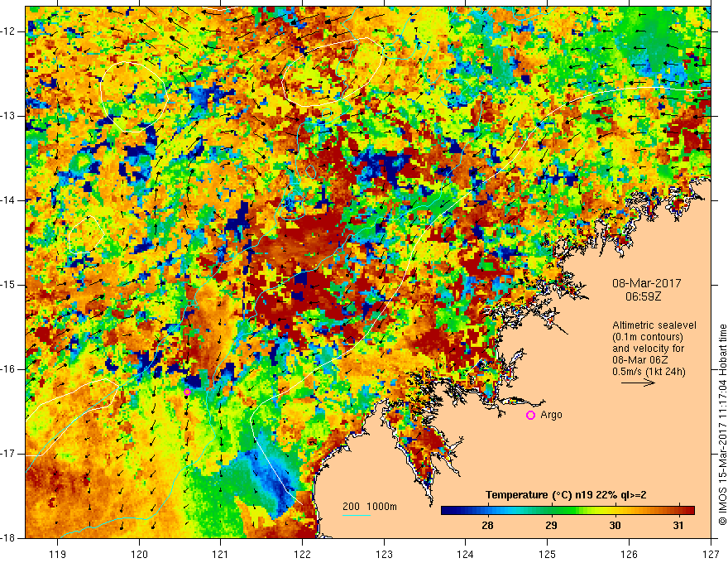Click the longitude label '123'
This screenshot has height=563, width=728.
coord(384,554)
